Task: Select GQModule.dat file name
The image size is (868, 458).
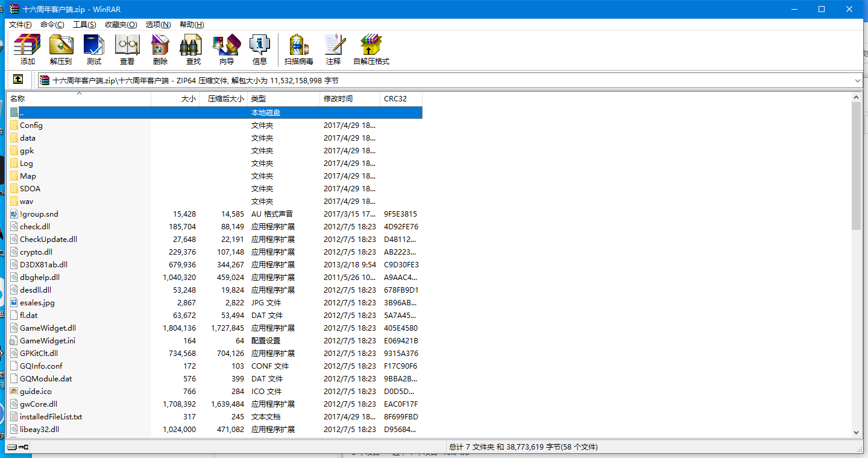Action: pos(46,379)
